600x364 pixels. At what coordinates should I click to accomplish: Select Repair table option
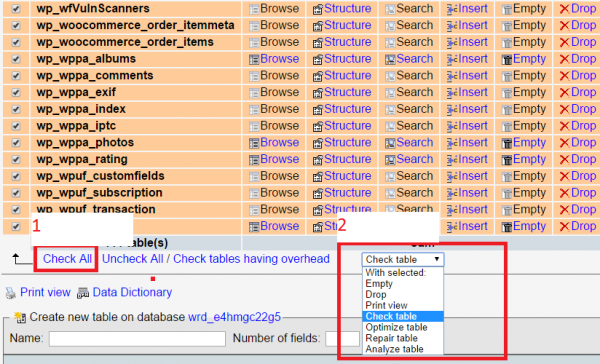(x=403, y=338)
